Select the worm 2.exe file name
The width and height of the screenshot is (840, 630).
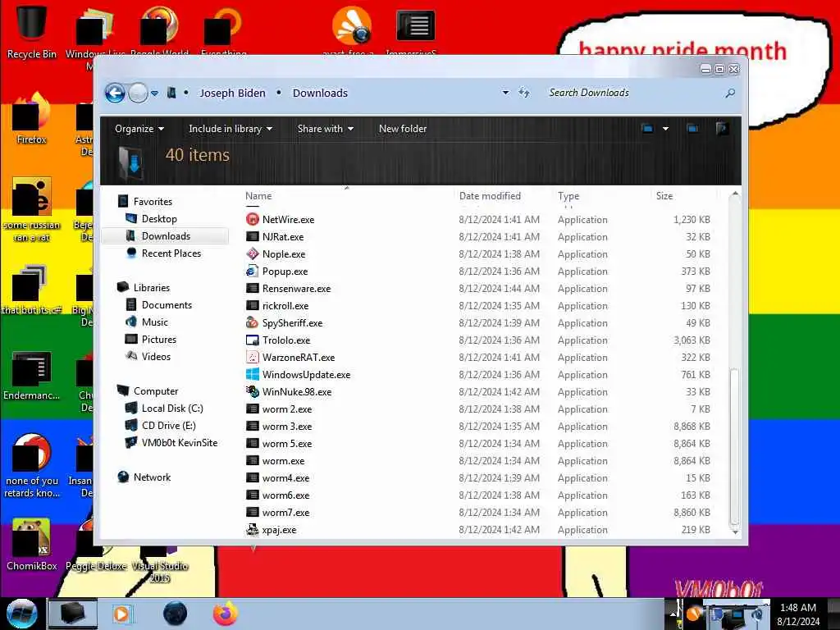(286, 409)
